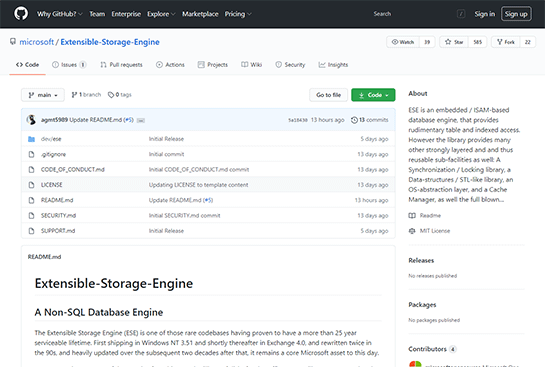Click the Packages heading link
Screen dimensions: 545x367
(422, 305)
